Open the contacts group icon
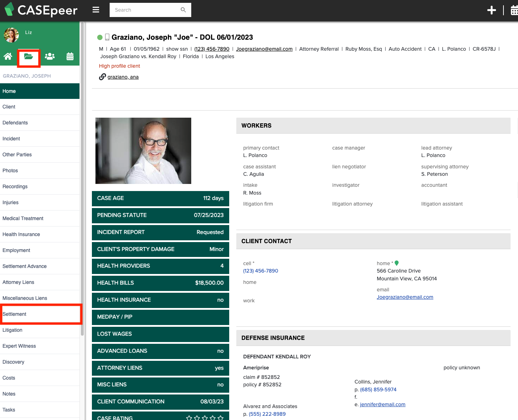 pos(50,56)
